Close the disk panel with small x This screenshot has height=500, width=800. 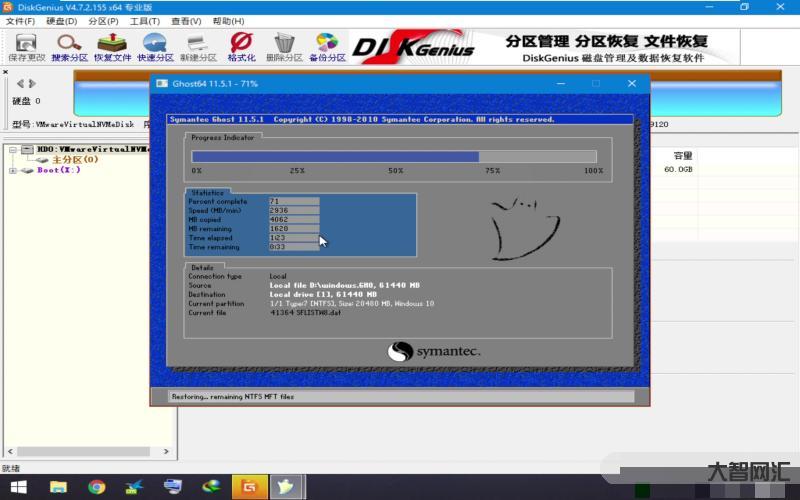pos(5,72)
